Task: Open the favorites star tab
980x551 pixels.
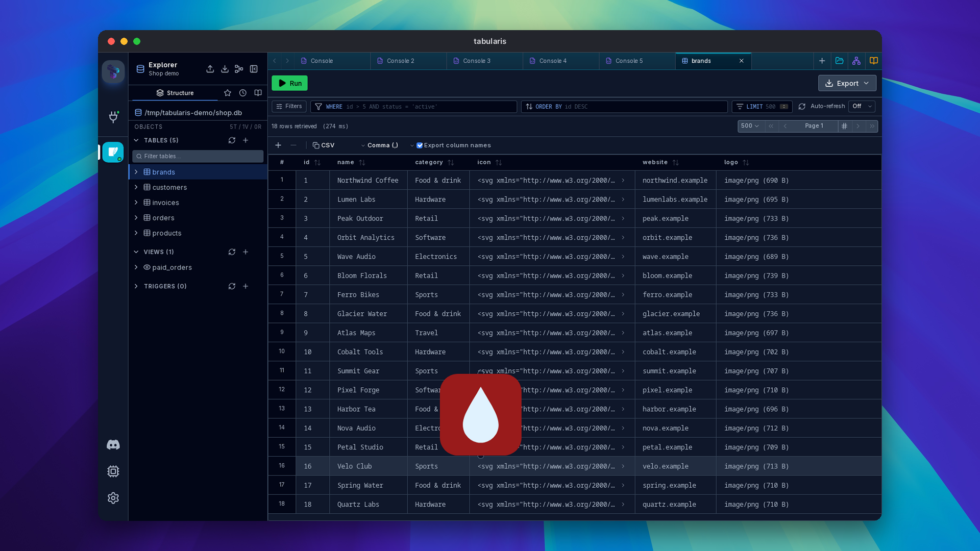Action: click(228, 93)
